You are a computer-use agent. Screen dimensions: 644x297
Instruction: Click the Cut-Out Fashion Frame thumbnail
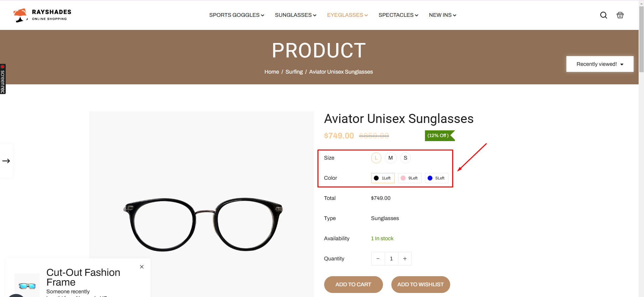point(27,286)
